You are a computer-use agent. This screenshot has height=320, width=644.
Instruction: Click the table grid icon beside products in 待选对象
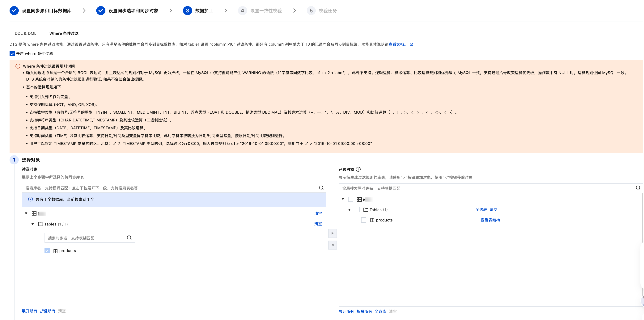point(56,251)
